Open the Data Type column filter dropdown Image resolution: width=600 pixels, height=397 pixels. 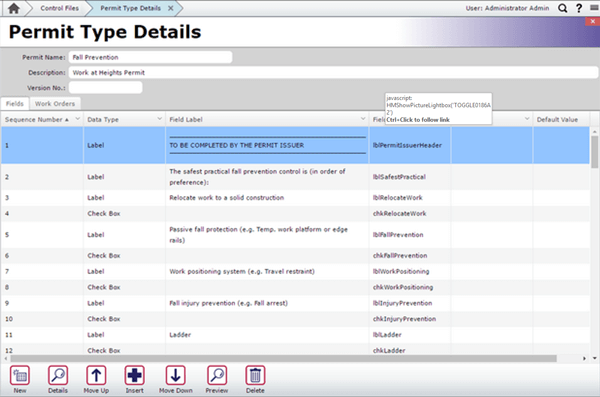(160, 119)
